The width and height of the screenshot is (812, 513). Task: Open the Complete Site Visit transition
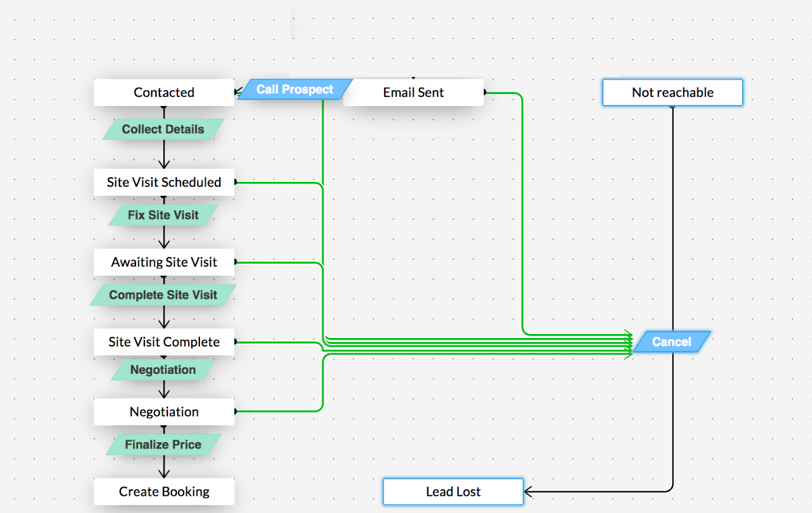[x=163, y=295]
